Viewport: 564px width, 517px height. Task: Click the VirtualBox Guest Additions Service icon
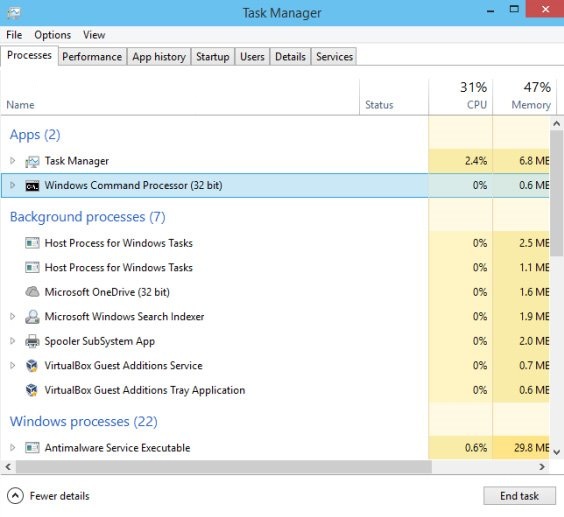pyautogui.click(x=32, y=366)
